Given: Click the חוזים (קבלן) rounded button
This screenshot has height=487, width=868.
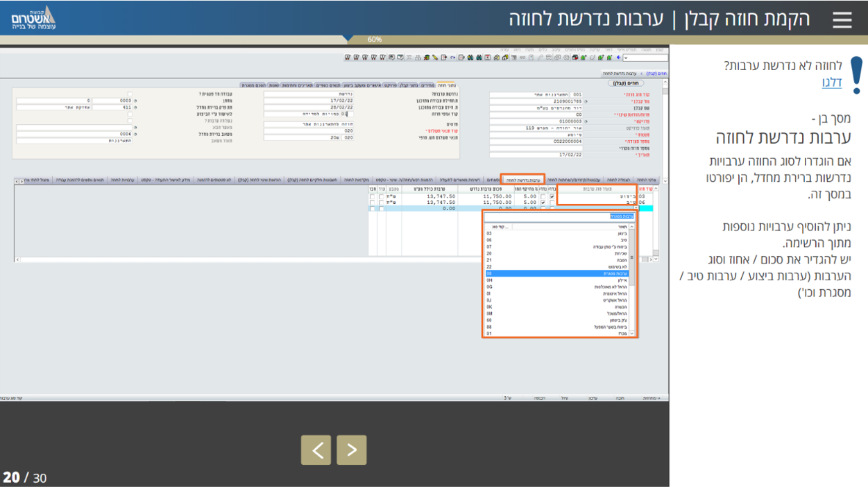Looking at the screenshot, I should pyautogui.click(x=626, y=83).
